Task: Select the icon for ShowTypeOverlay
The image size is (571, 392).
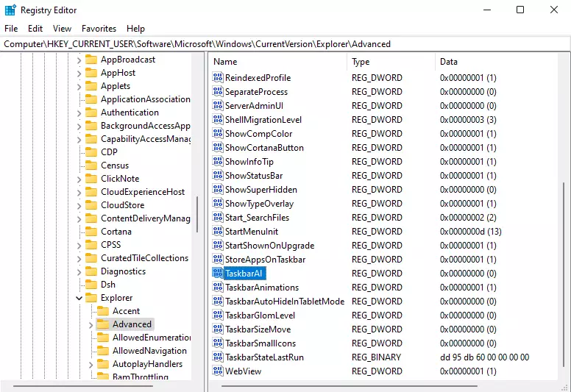Action: coord(218,204)
